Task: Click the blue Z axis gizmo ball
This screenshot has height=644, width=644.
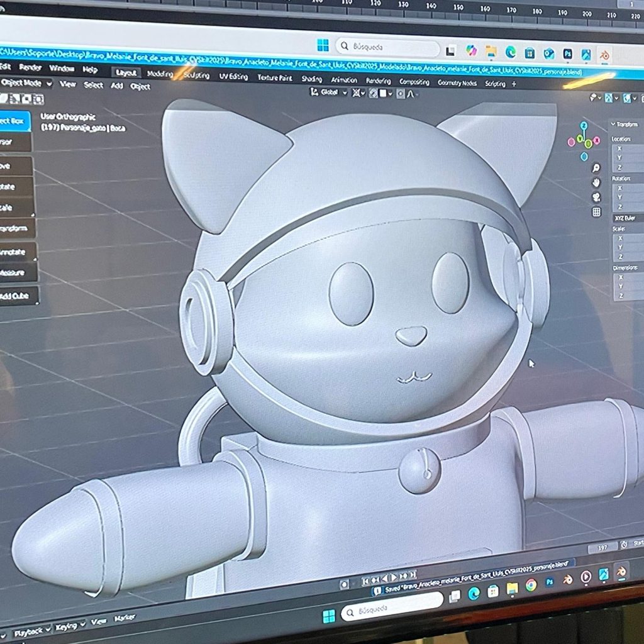Action: (x=584, y=126)
